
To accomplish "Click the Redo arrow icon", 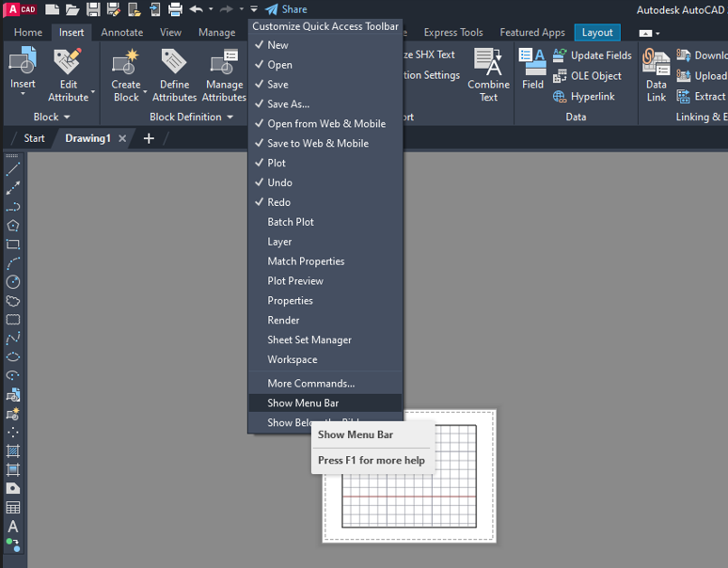I will [226, 9].
